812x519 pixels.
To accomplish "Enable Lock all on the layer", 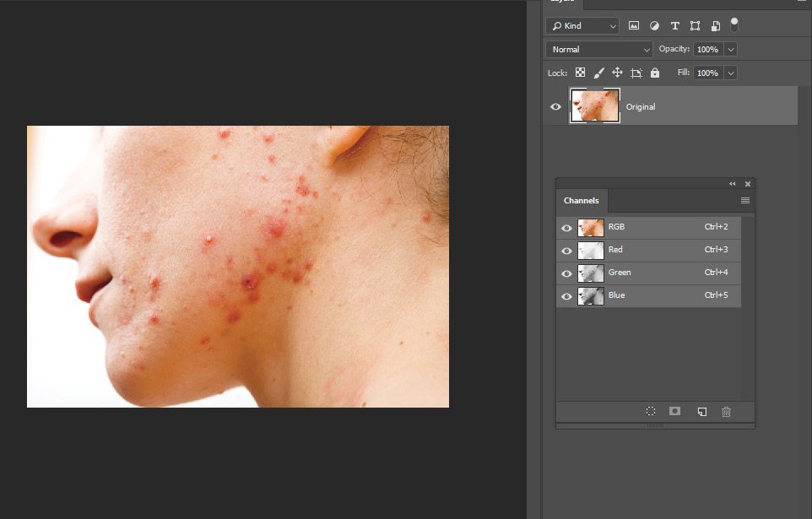I will click(x=654, y=73).
